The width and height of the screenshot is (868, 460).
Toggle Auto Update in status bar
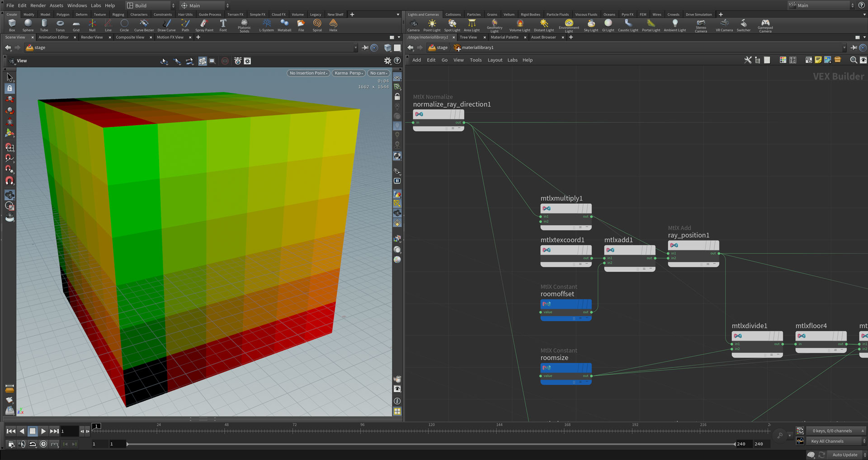(845, 455)
